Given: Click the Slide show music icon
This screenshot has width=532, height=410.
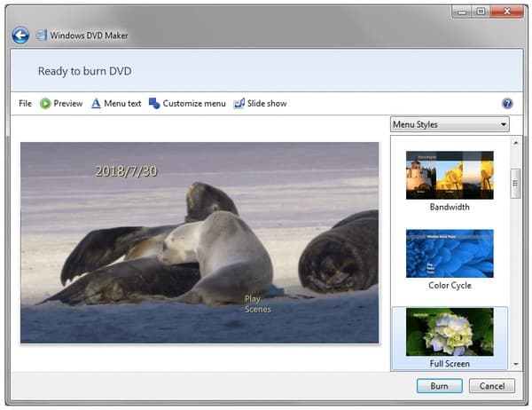Looking at the screenshot, I should (239, 103).
